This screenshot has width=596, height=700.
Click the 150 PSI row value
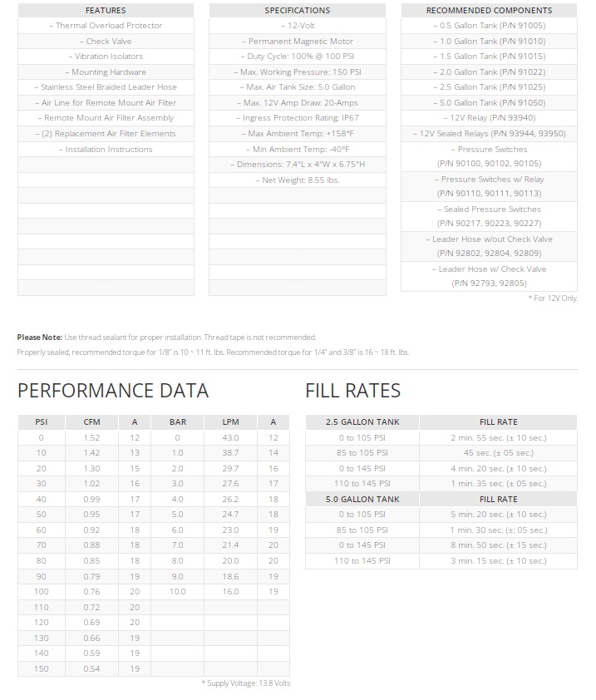[x=41, y=668]
